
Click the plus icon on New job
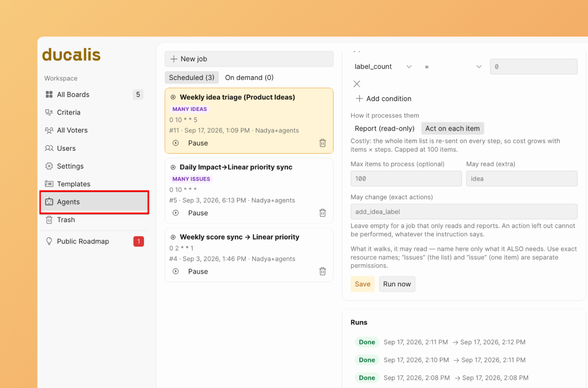coord(173,59)
